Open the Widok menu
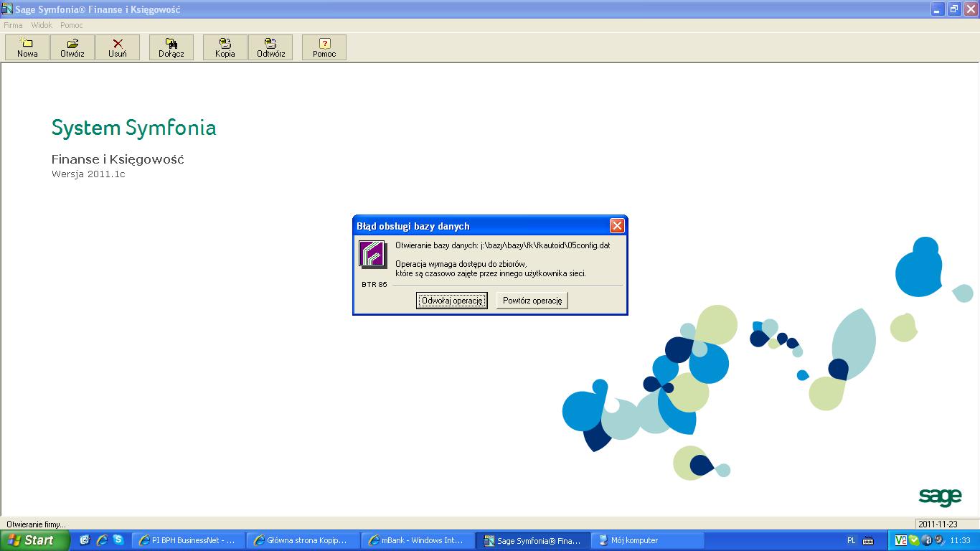 42,25
